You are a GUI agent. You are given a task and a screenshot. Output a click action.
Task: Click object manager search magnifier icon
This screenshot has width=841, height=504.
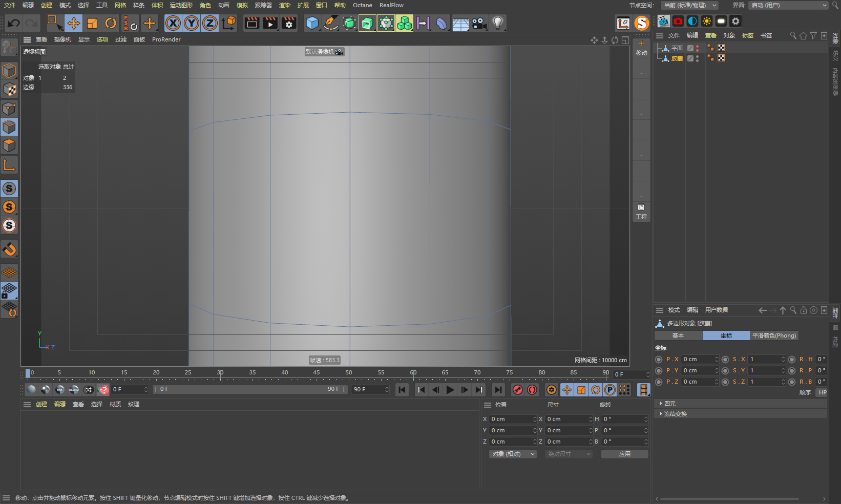pos(793,36)
